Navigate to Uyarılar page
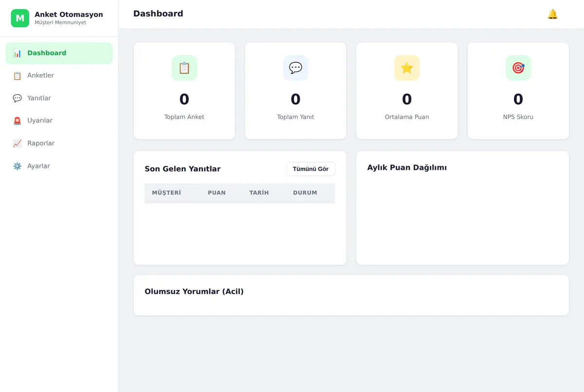The width and height of the screenshot is (584, 392). (x=59, y=121)
